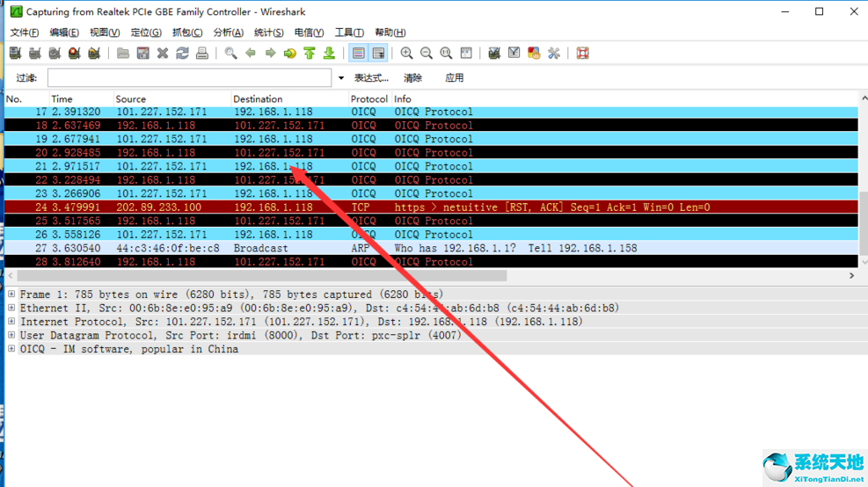
Task: Edit display filters icon
Action: 514,53
